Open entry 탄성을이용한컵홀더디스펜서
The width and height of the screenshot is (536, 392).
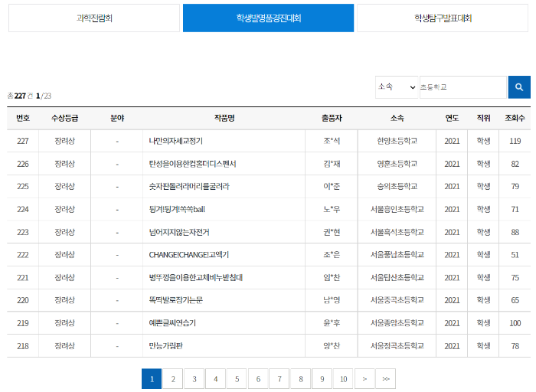tap(192, 164)
